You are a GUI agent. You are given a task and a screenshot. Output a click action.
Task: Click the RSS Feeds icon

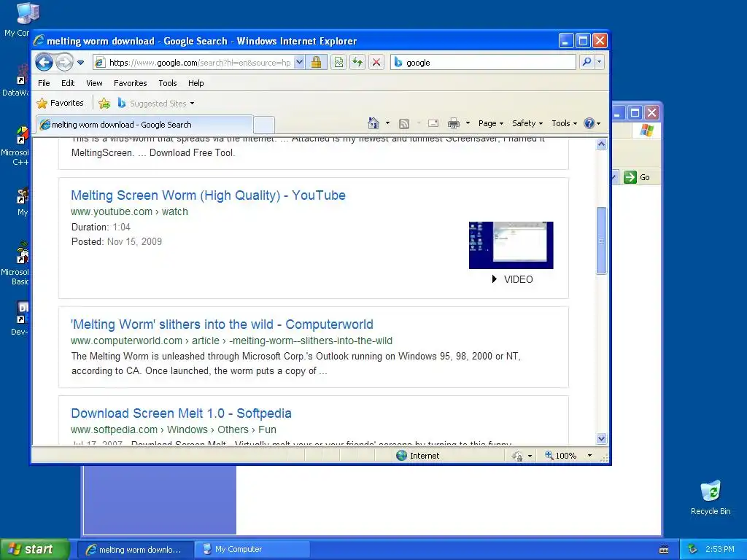pos(404,124)
